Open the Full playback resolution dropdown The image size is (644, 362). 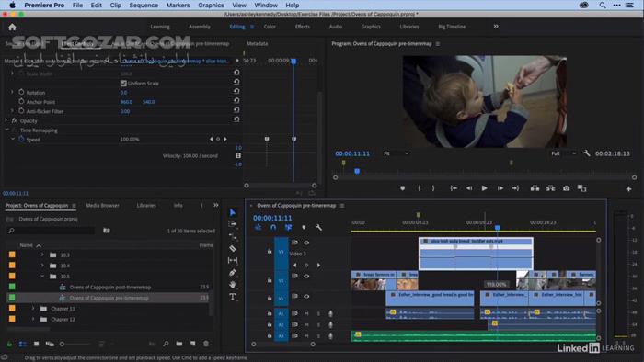tap(563, 153)
